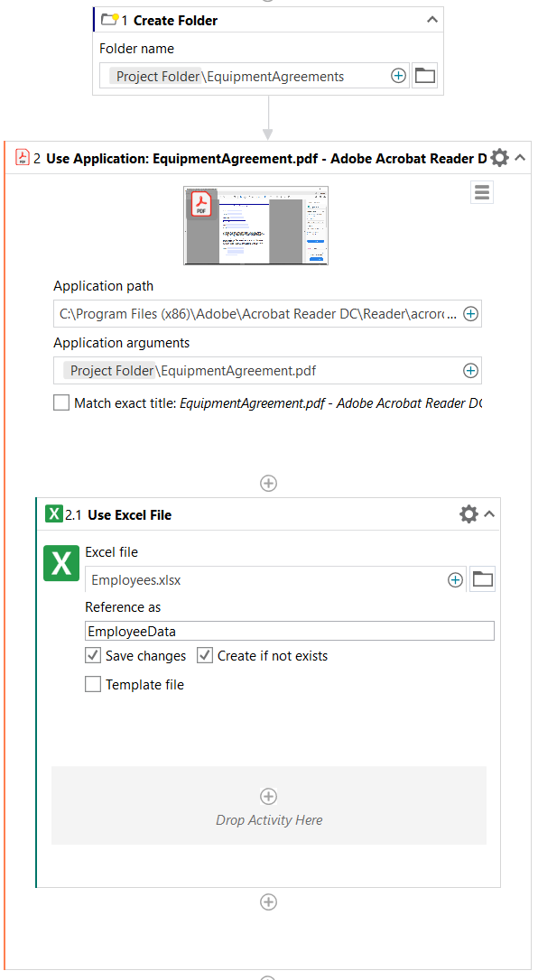Enable Match exact title for EquipmentAgreement.pdf
The width and height of the screenshot is (538, 980).
pyautogui.click(x=60, y=402)
